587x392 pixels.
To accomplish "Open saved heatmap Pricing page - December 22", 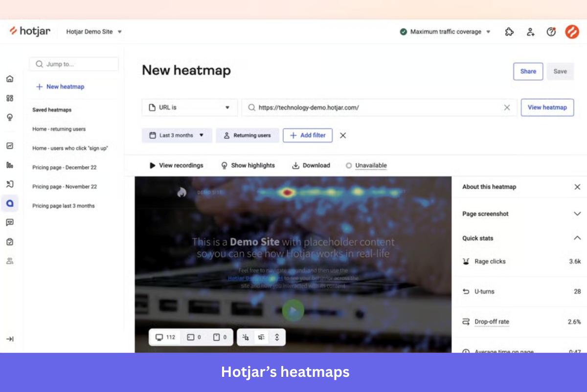I will 64,167.
